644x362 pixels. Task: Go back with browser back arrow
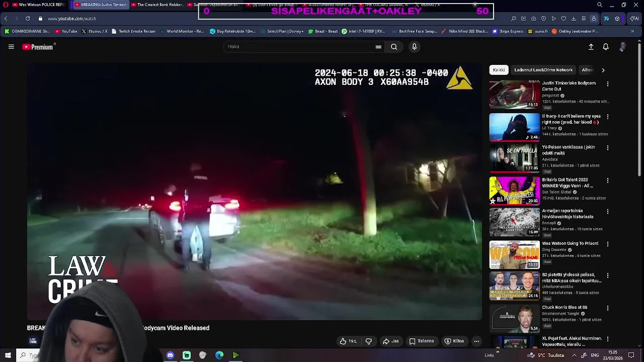coord(6,19)
